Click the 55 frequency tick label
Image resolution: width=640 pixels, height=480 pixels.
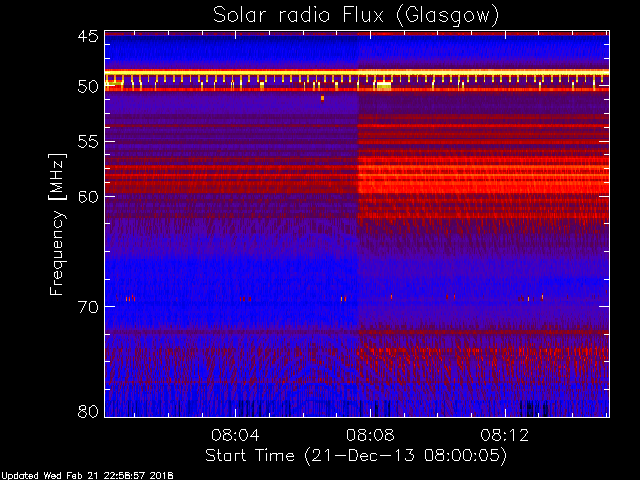point(88,142)
